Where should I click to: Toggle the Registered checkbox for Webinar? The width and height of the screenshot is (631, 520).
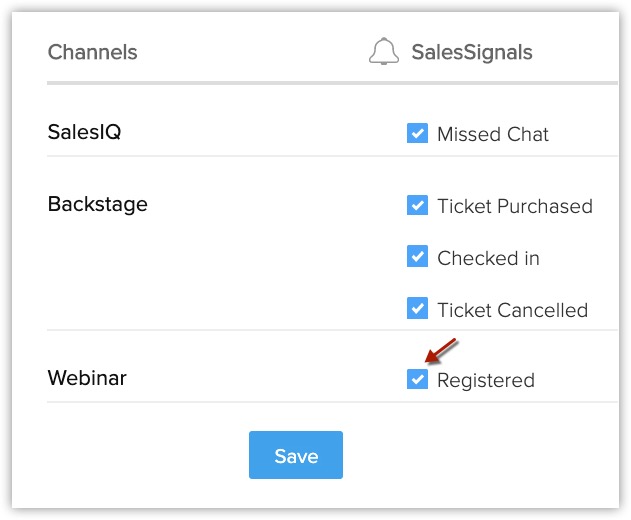[x=418, y=379]
